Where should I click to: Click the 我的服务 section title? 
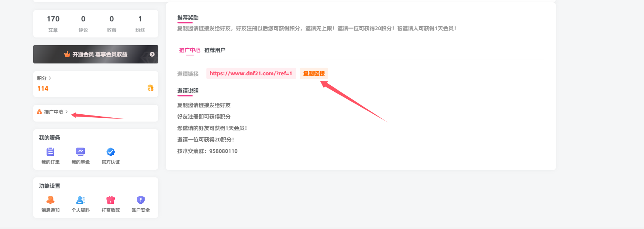pyautogui.click(x=50, y=138)
